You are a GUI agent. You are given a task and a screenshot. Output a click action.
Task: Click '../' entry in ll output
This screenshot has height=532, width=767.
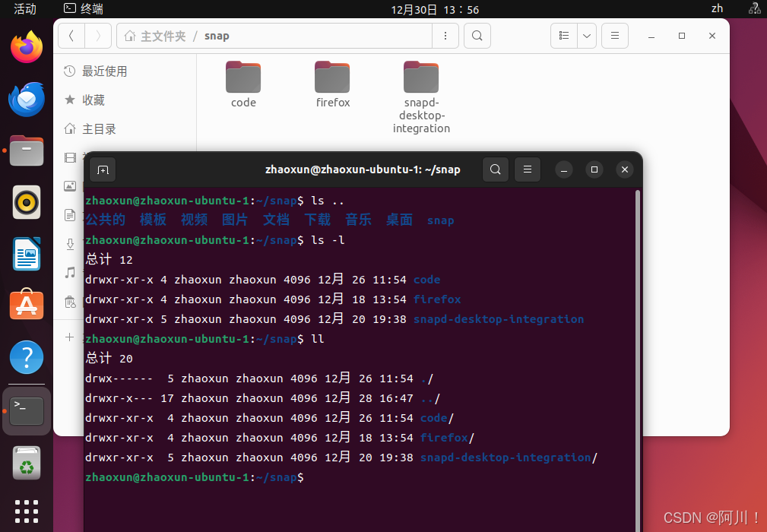click(430, 398)
